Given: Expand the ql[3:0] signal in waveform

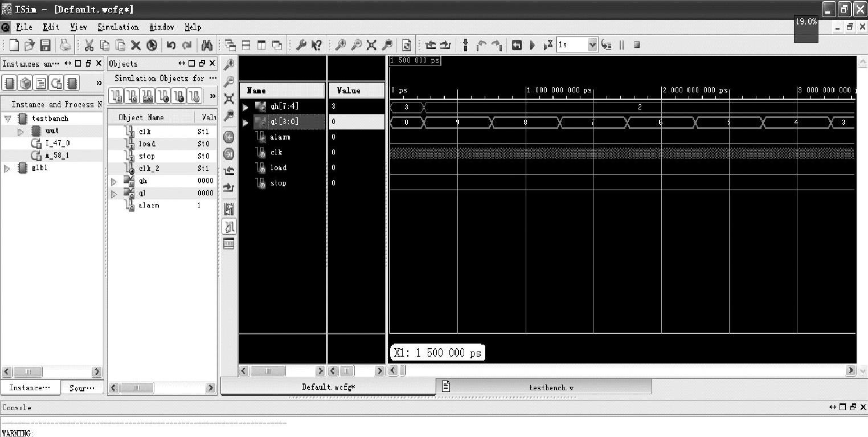Looking at the screenshot, I should (245, 122).
